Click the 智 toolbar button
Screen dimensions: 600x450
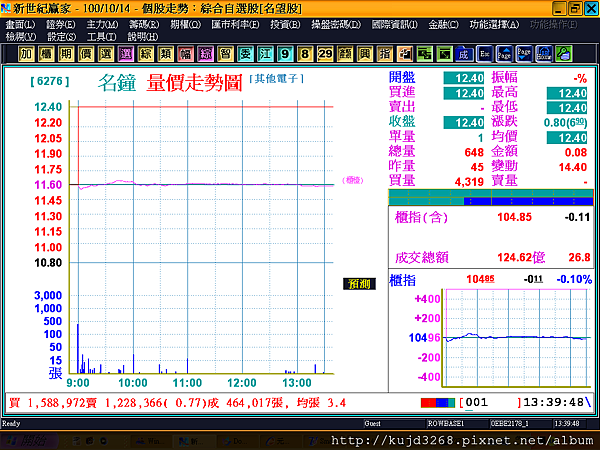click(225, 54)
